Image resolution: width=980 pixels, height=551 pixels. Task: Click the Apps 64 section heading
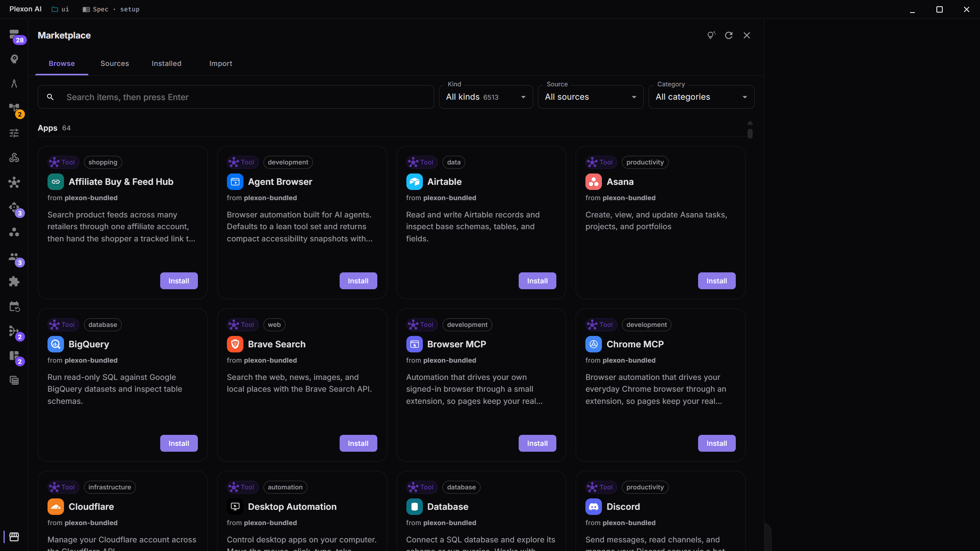coord(54,128)
